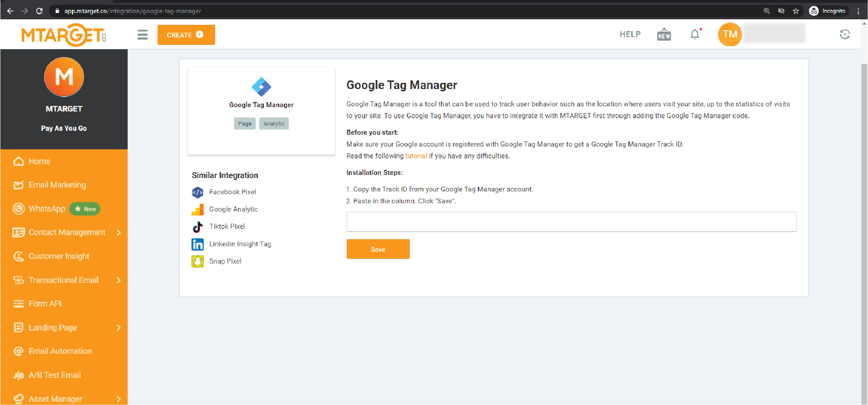Click the browser address bar URL

133,11
